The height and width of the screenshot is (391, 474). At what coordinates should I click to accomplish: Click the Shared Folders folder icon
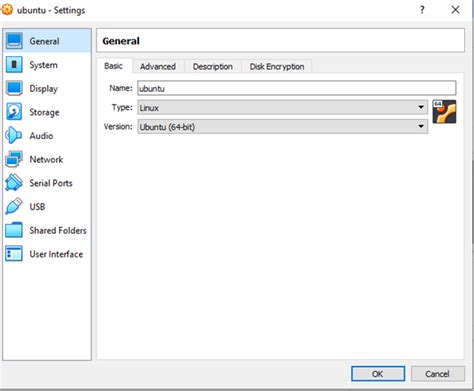[14, 230]
